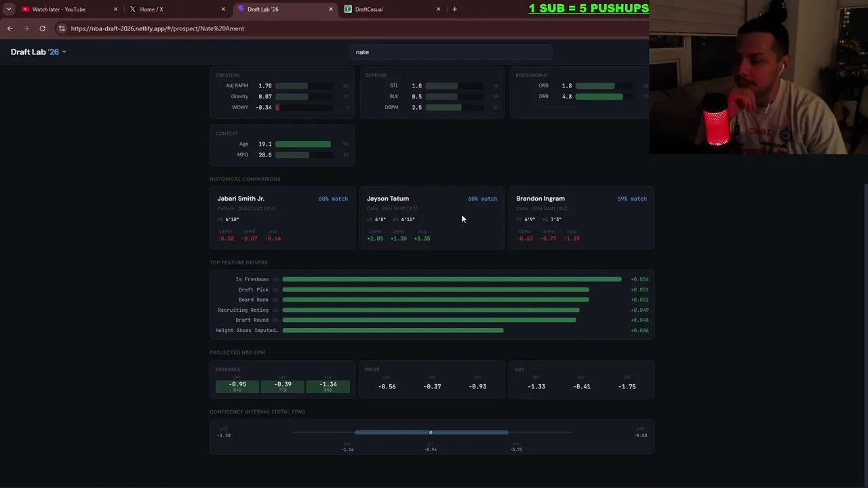Click the Ensemble total EPM value -1.34
This screenshot has height=488, width=868.
328,385
